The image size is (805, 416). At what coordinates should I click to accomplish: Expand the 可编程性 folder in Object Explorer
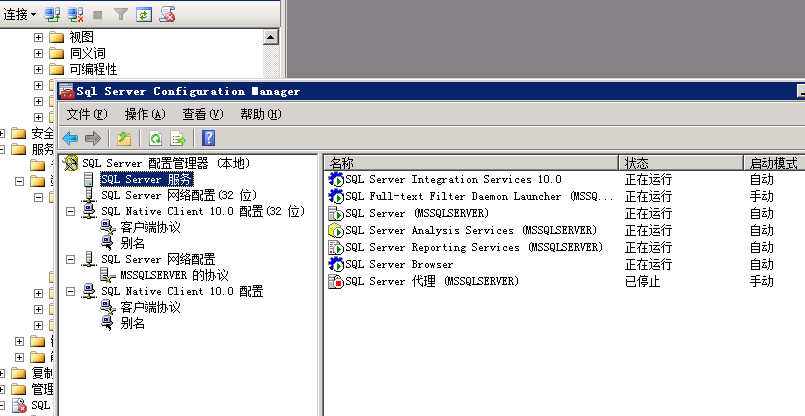tap(39, 69)
